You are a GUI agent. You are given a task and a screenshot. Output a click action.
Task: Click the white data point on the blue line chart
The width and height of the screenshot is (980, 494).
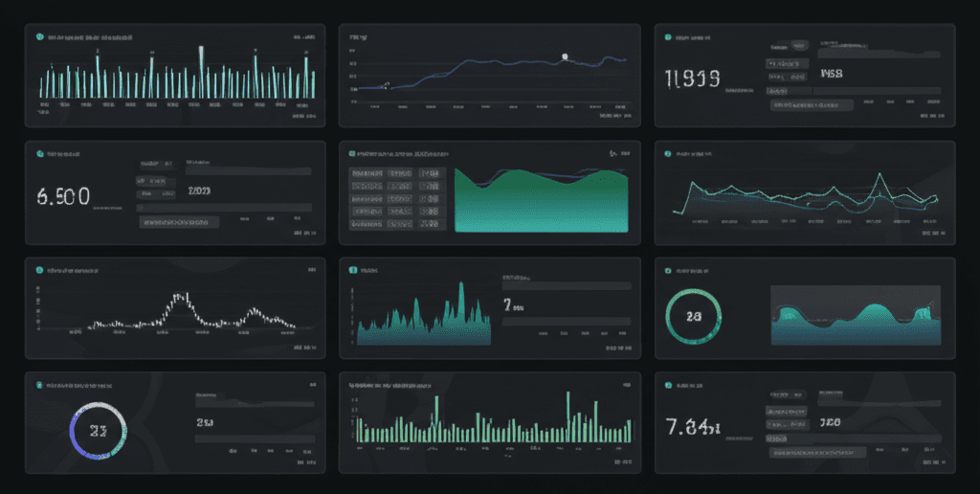click(565, 56)
